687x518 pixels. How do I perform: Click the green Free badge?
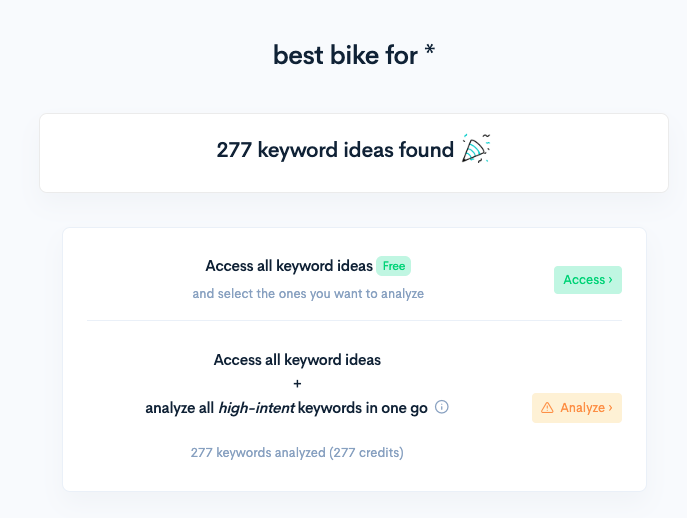[393, 266]
